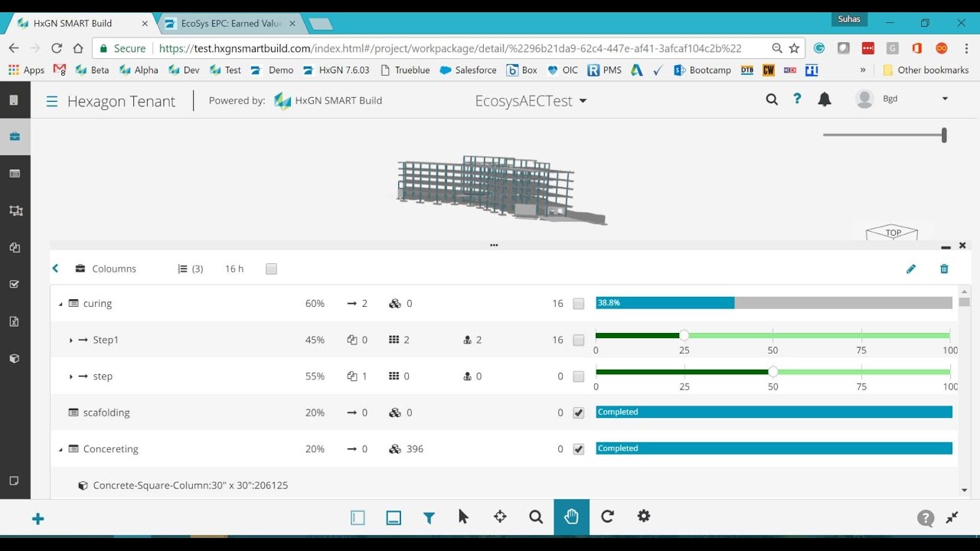Screen dimensions: 980x551
Task: Click the user avatar icon
Action: [864, 99]
